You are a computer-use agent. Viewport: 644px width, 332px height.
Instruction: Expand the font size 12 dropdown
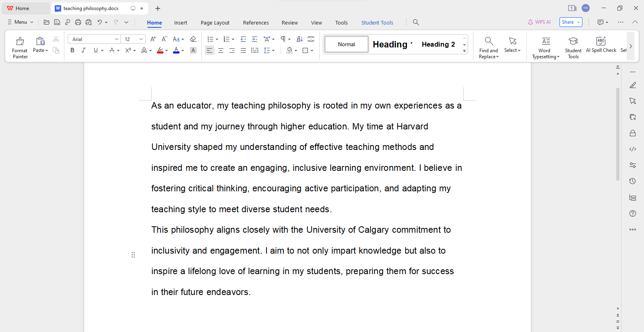pyautogui.click(x=141, y=39)
